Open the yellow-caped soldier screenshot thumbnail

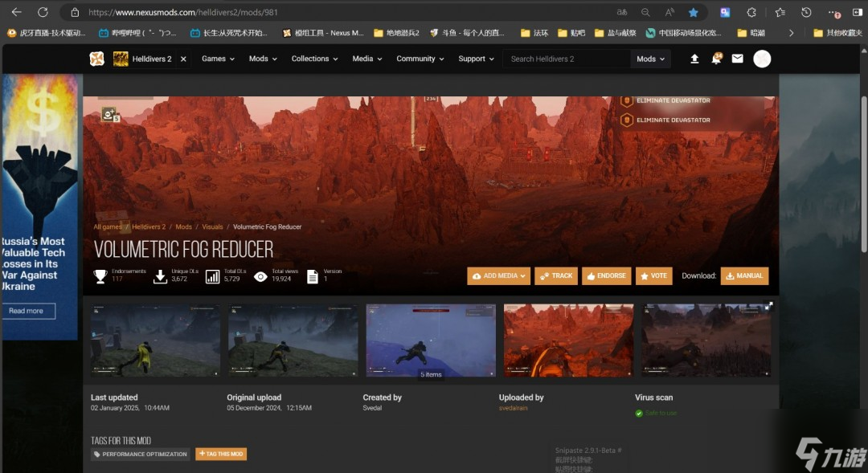pyautogui.click(x=156, y=340)
